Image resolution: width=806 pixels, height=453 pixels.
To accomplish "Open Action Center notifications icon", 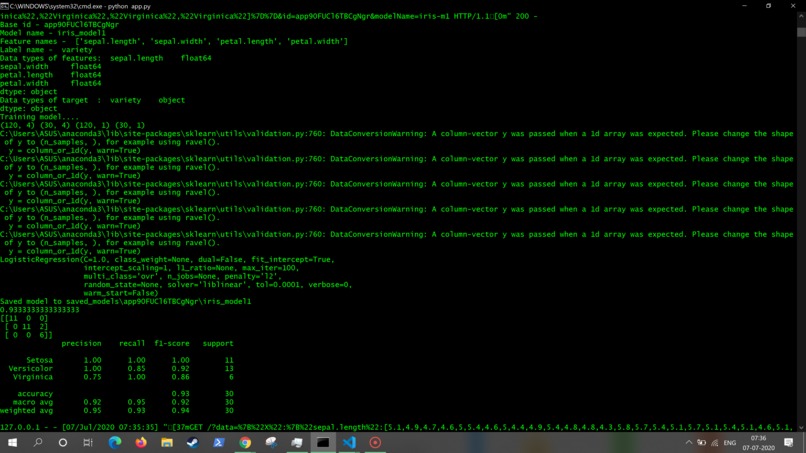I will coord(789,442).
